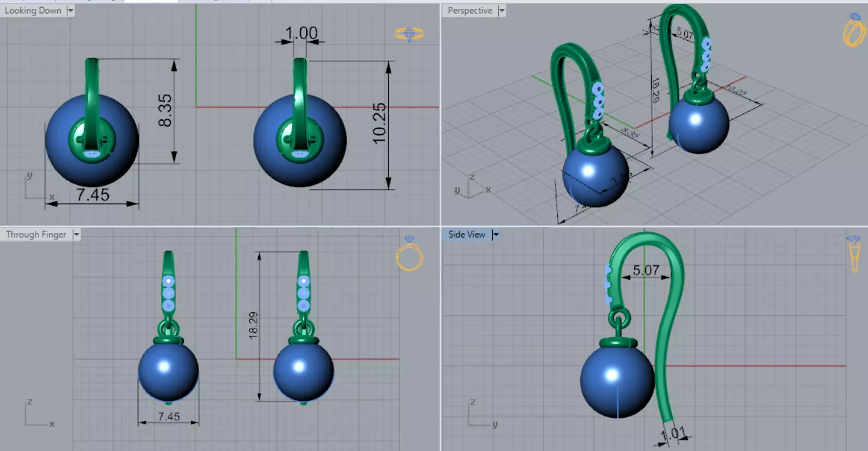This screenshot has height=451, width=868.
Task: Select the pearl cap in Side View viewport
Action: point(619,342)
